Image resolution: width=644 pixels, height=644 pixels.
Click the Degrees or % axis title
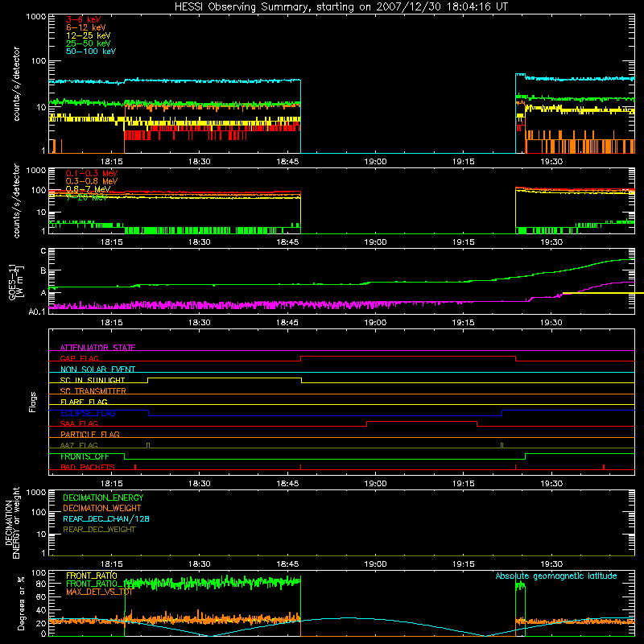click(x=21, y=603)
